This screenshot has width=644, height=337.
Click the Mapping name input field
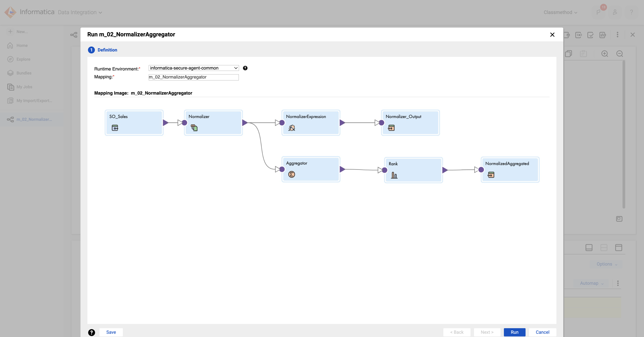pyautogui.click(x=193, y=77)
